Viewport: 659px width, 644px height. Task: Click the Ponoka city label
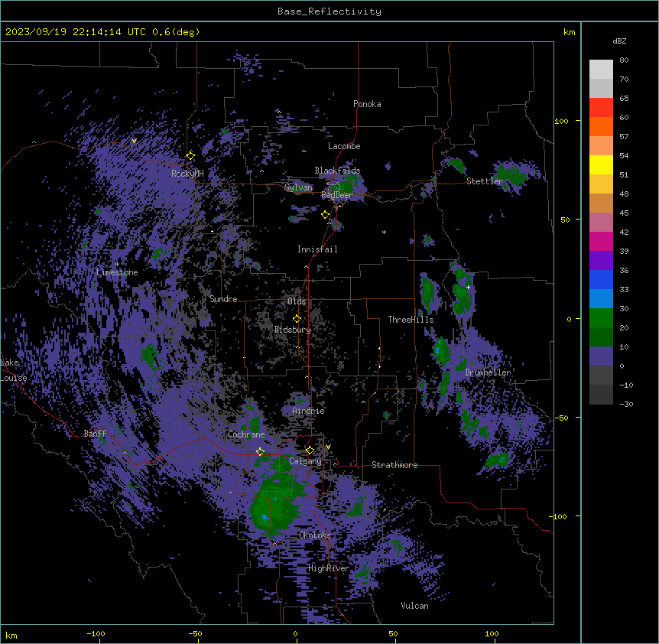tap(367, 104)
